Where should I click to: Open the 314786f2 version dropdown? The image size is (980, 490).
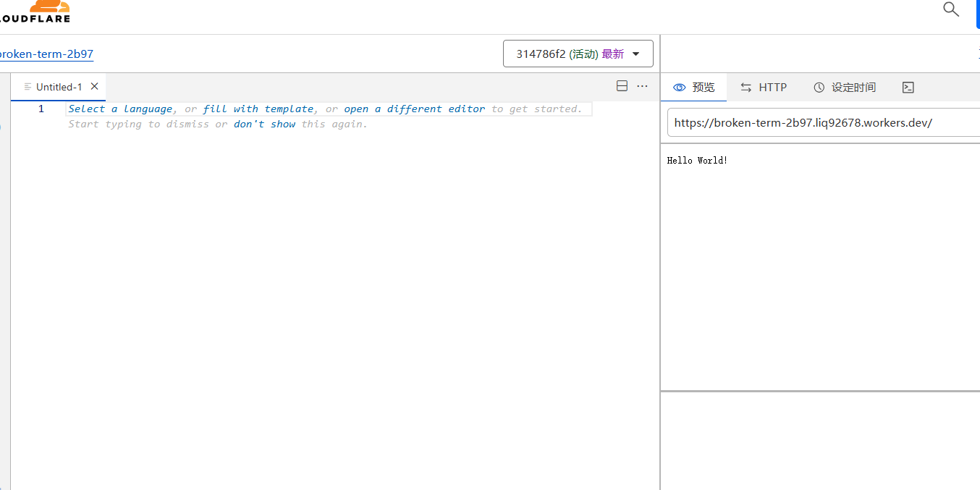pyautogui.click(x=578, y=53)
